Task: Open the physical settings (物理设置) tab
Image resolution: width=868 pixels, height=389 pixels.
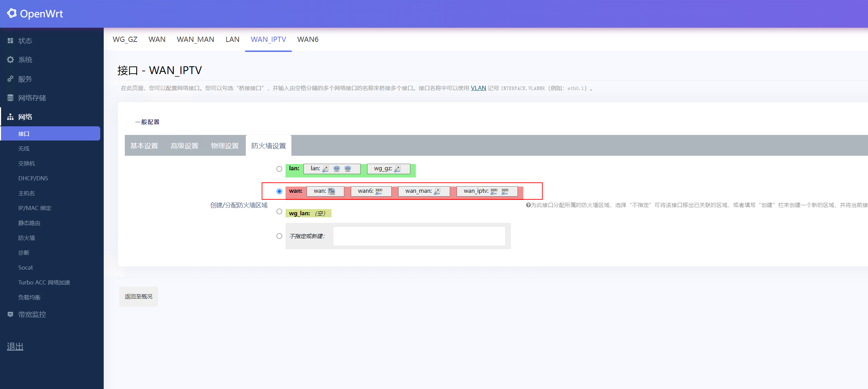Action: point(225,146)
